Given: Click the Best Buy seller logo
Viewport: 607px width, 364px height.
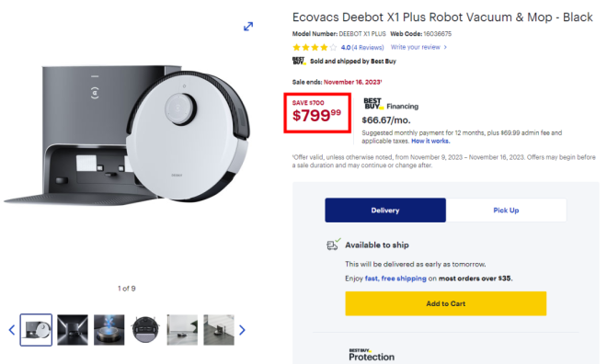Looking at the screenshot, I should (x=299, y=61).
